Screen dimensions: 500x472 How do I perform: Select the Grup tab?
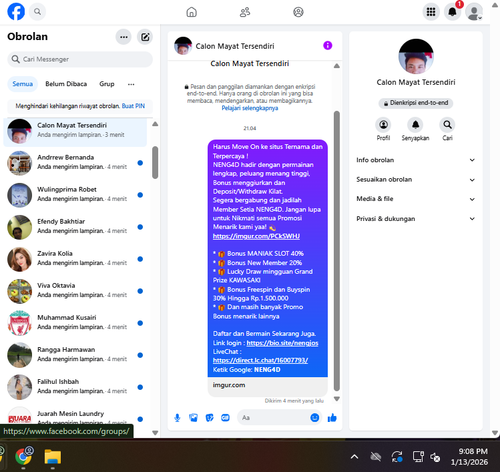pyautogui.click(x=107, y=84)
